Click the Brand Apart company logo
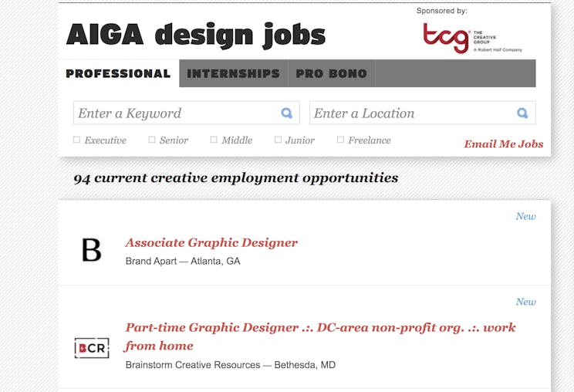The width and height of the screenshot is (574, 392). point(92,250)
